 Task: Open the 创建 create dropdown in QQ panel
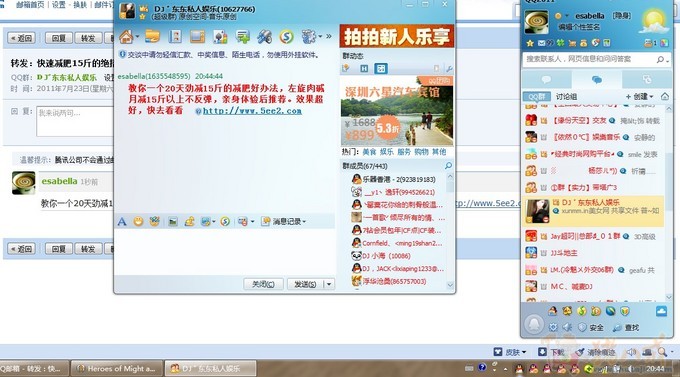[639, 96]
